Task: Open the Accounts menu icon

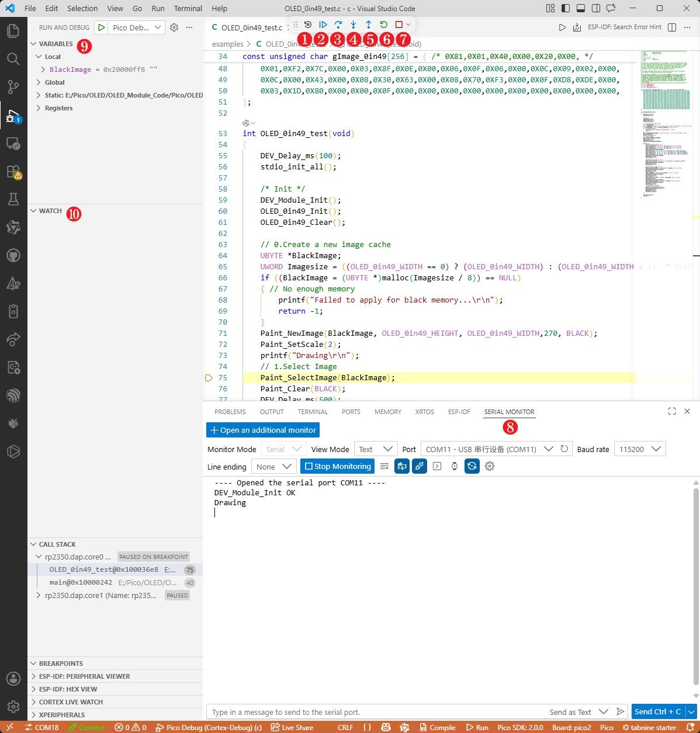Action: pos(13,679)
